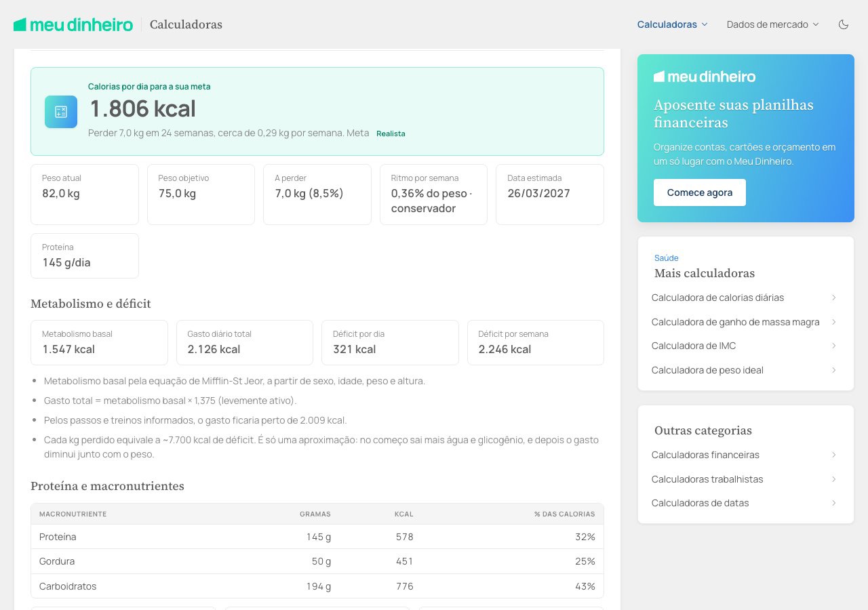The width and height of the screenshot is (868, 610).
Task: Open the Dados de mercado dropdown
Action: 772,24
